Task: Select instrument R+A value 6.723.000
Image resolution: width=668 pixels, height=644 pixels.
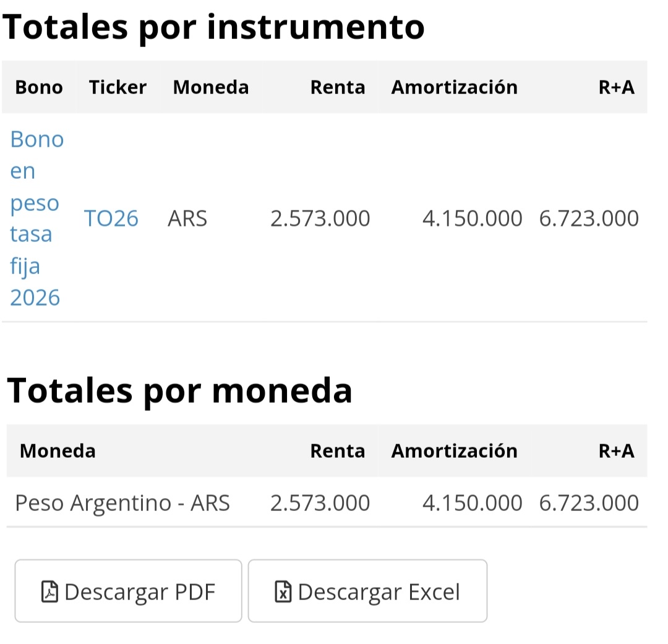Action: click(x=589, y=218)
